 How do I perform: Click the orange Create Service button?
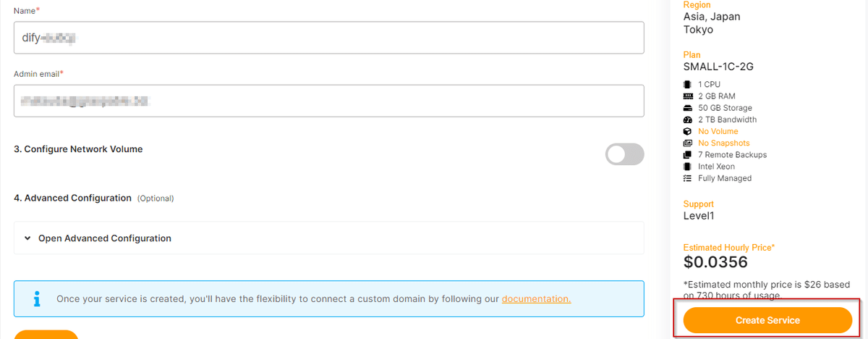click(x=767, y=320)
